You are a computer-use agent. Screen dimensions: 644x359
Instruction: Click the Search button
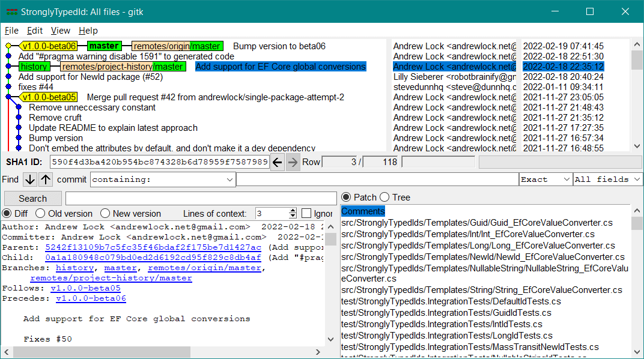click(x=33, y=199)
